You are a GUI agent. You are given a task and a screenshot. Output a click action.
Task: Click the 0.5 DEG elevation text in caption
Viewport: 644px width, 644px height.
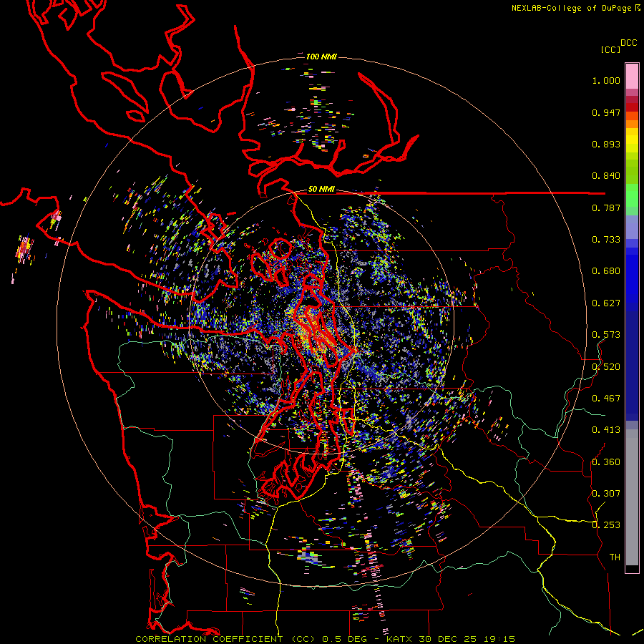[346, 639]
